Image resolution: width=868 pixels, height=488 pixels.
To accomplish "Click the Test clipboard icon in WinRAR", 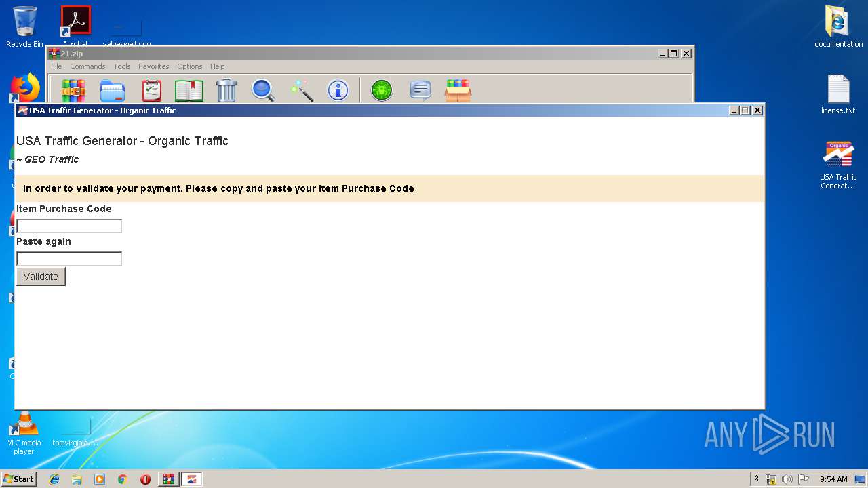I will tap(152, 90).
